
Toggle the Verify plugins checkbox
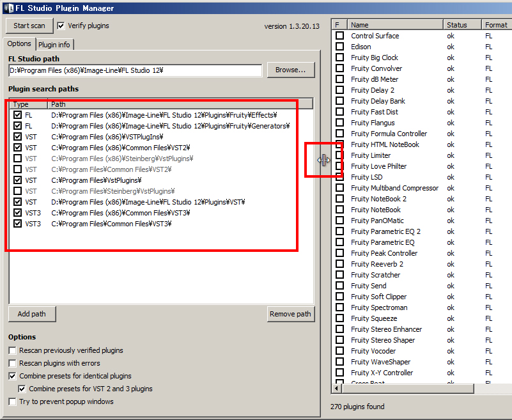[x=61, y=26]
